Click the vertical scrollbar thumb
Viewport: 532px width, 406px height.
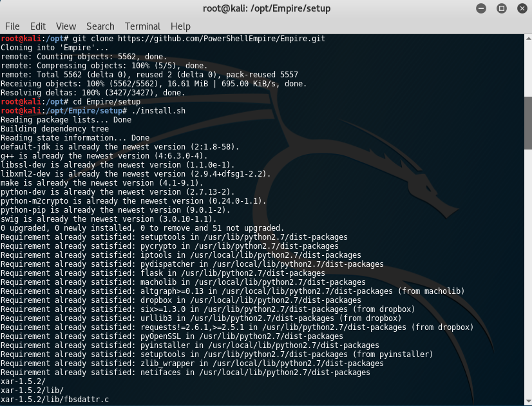click(x=528, y=123)
